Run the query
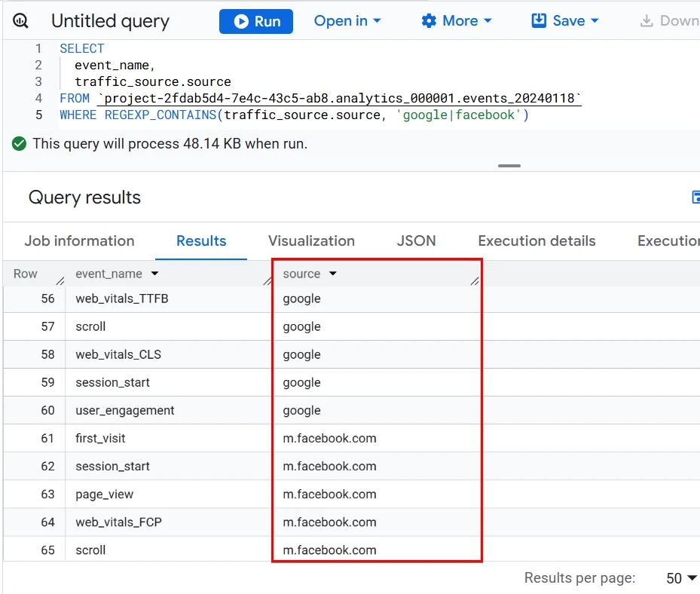This screenshot has height=594, width=700. click(255, 21)
